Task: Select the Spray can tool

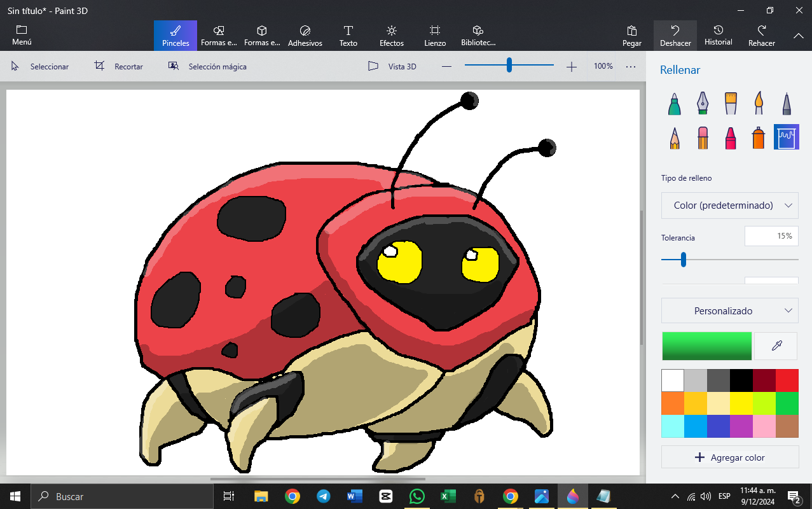Action: tap(759, 137)
